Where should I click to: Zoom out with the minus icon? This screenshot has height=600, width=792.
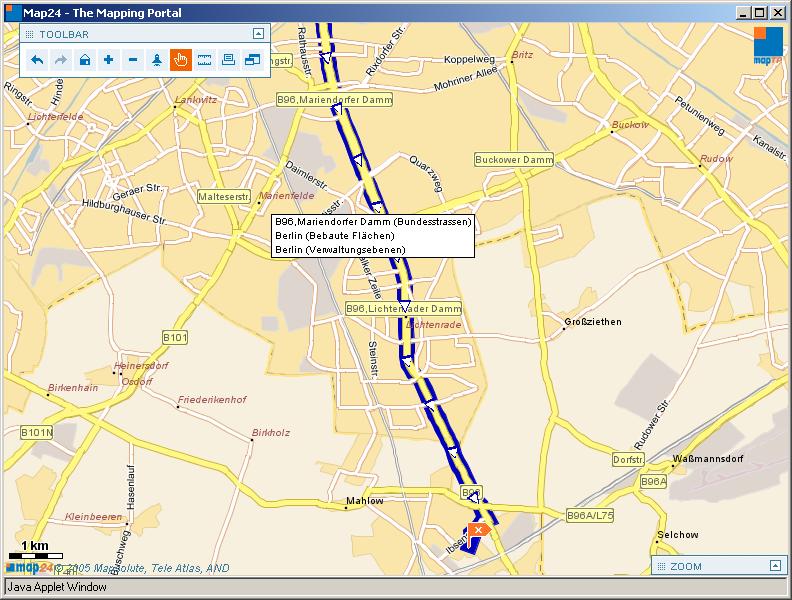[x=133, y=60]
